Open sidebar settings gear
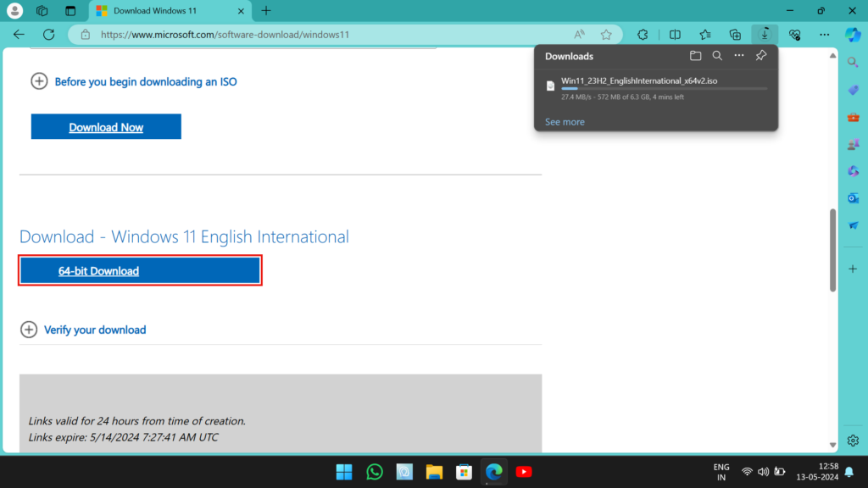Image resolution: width=868 pixels, height=488 pixels. [x=853, y=441]
